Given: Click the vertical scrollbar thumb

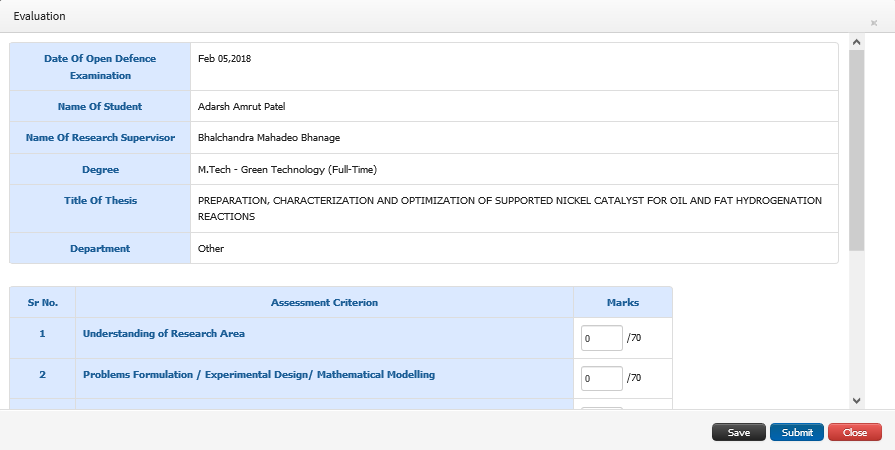Looking at the screenshot, I should [856, 150].
